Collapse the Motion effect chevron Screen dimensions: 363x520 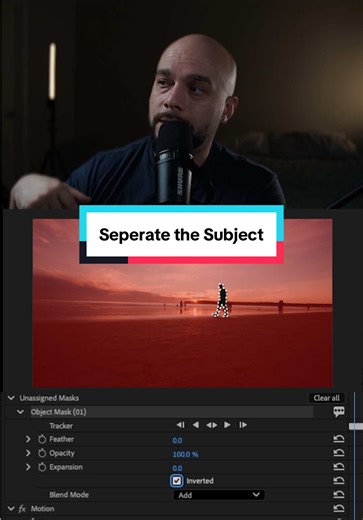point(11,509)
